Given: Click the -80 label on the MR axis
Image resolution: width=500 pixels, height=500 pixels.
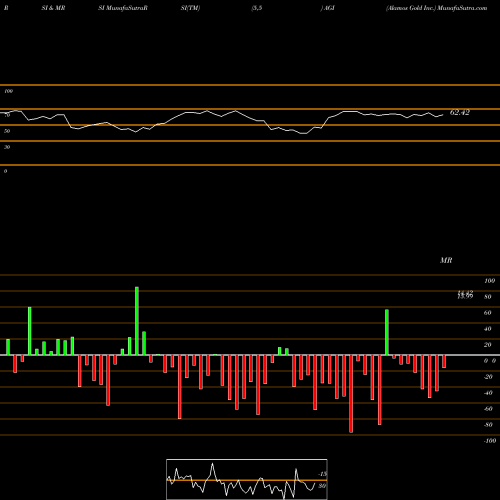Looking at the screenshot, I should coord(488,425).
